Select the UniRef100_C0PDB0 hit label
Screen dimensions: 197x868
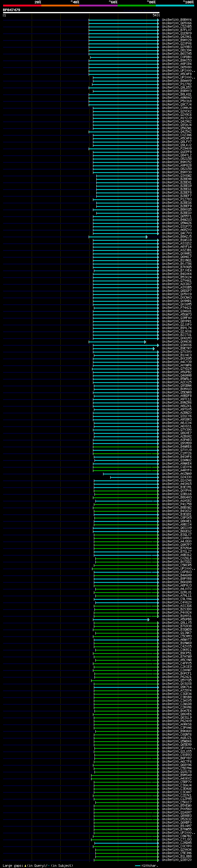tap(176, 57)
